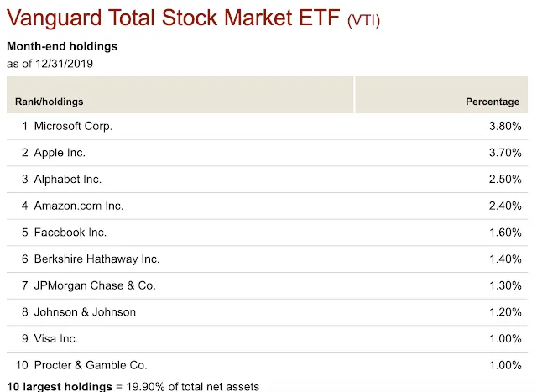Open the Microsoft Corp. holding
This screenshot has width=537, height=392.
pyautogui.click(x=73, y=126)
